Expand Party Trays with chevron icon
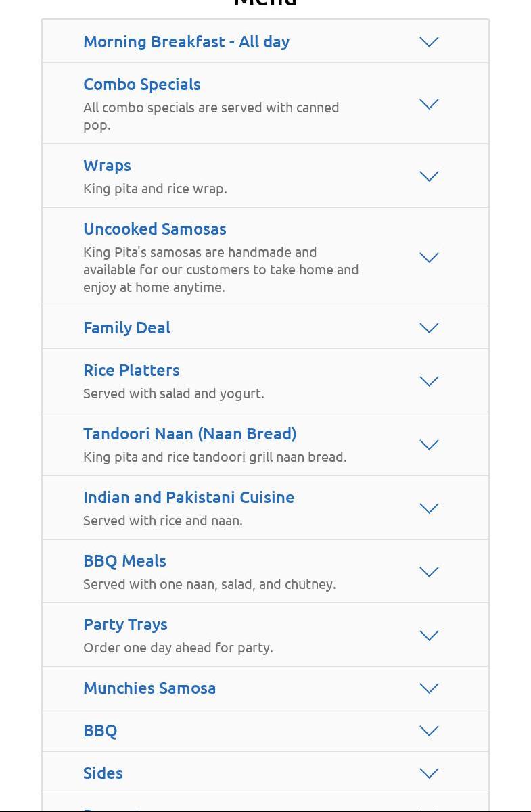Screen dimensions: 531x812 (x=429, y=636)
